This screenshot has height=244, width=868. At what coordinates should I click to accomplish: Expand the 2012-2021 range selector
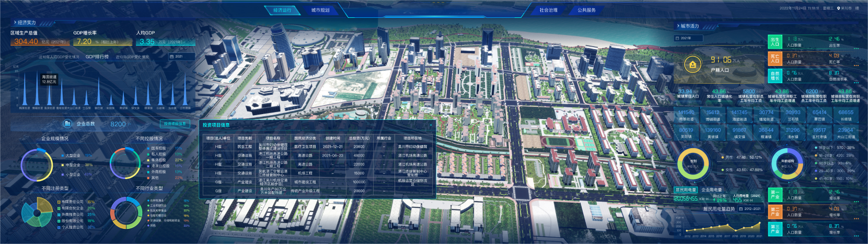tap(753, 208)
